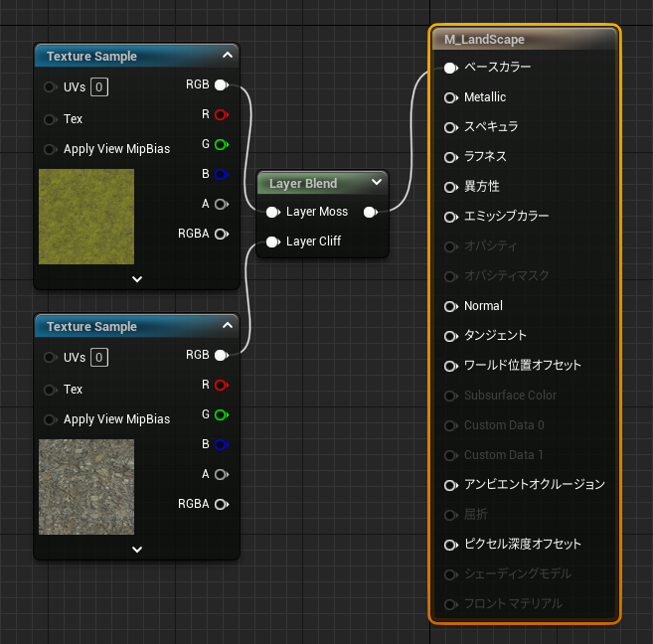
Task: Click green G output pin on bottom Texture Sample
Action: click(221, 414)
